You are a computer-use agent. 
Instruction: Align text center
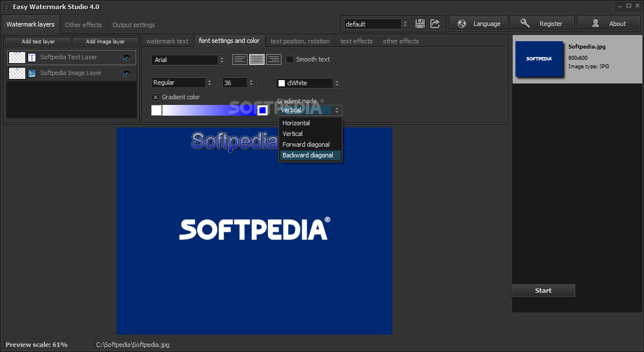[x=257, y=60]
